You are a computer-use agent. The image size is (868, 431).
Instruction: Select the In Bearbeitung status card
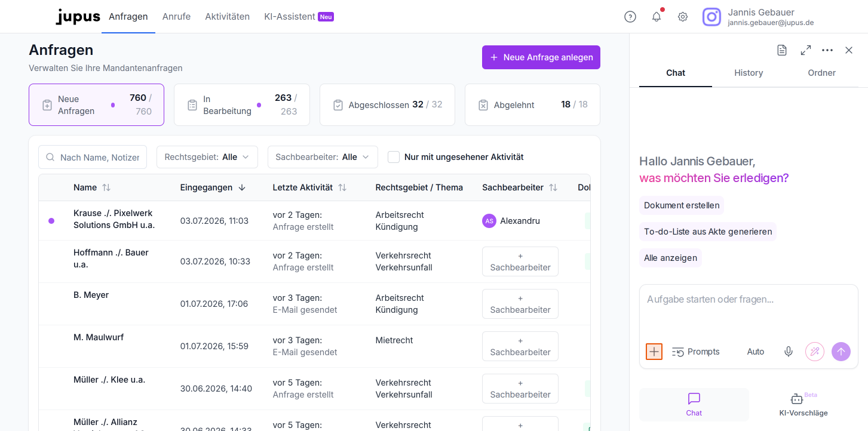click(242, 104)
